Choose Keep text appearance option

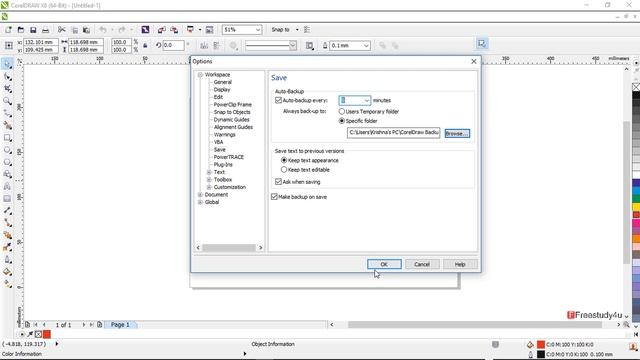[284, 160]
